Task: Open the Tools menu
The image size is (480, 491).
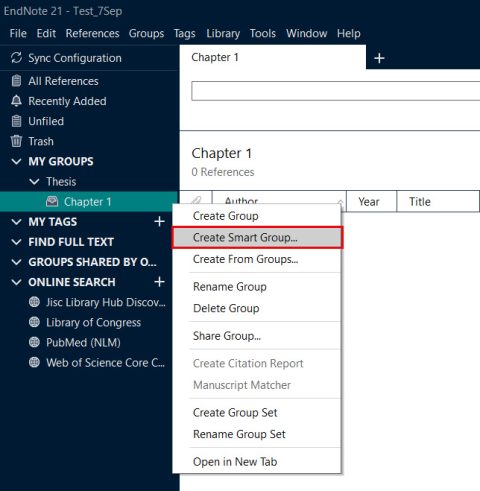Action: click(x=263, y=33)
